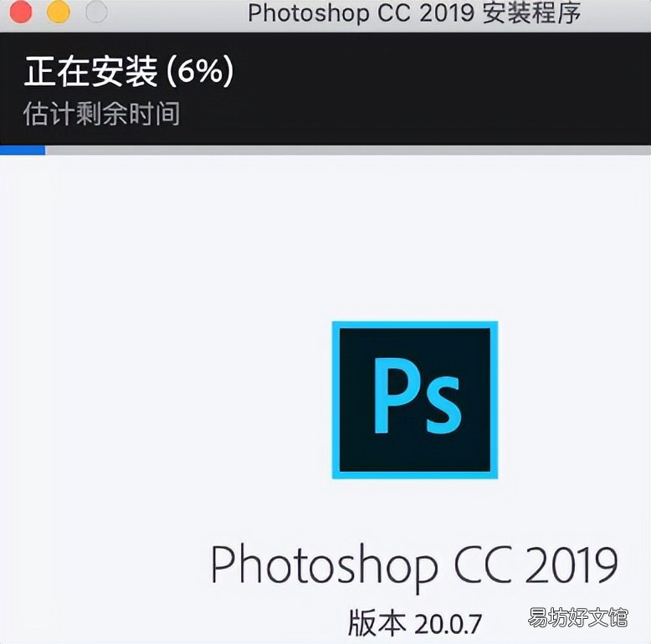Image resolution: width=651 pixels, height=644 pixels.
Task: Click the greyed-out zoom window button
Action: click(96, 12)
